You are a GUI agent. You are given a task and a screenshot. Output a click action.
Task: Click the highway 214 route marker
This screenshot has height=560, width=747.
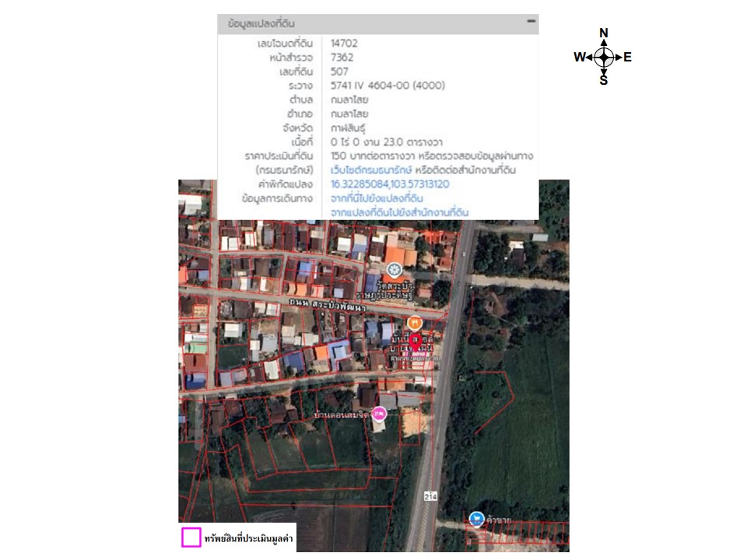[430, 495]
